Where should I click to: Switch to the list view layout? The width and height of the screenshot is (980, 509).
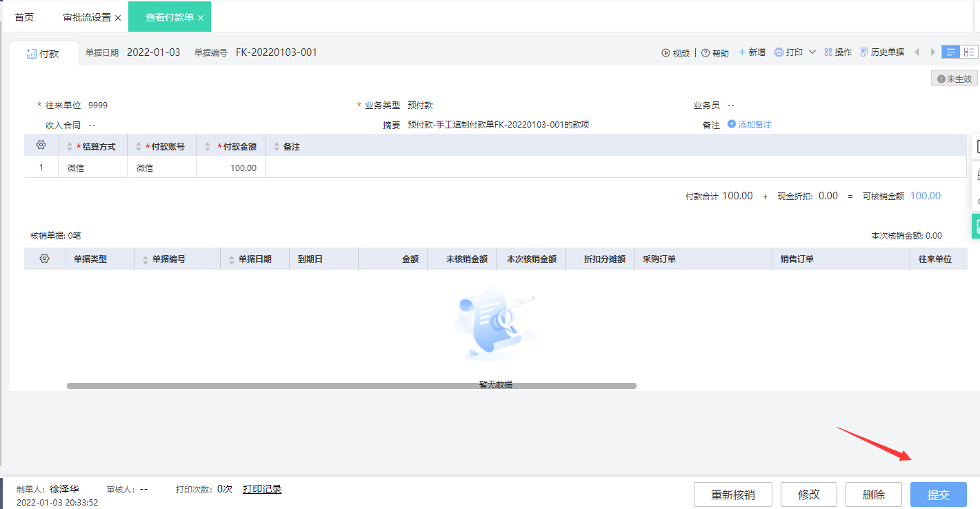pyautogui.click(x=950, y=52)
